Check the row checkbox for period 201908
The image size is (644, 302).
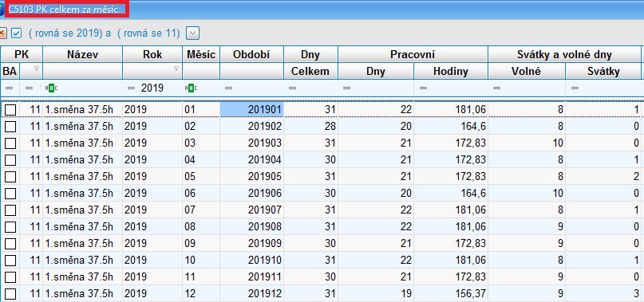tap(10, 227)
